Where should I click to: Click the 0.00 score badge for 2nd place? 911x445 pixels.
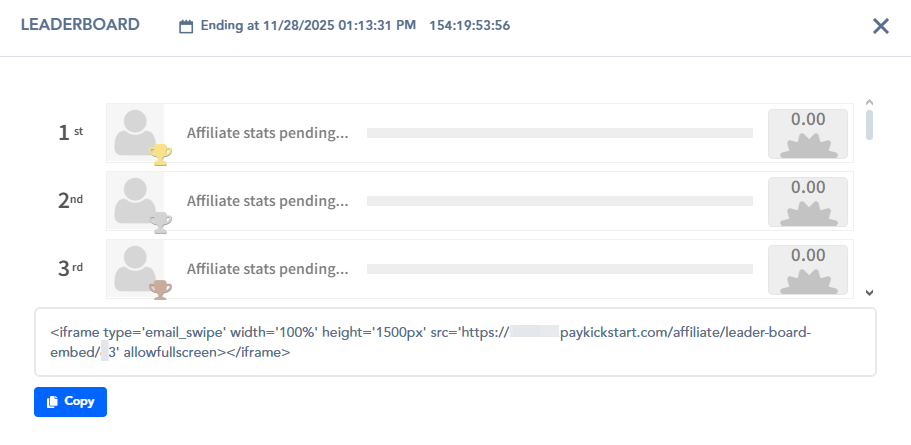[808, 202]
